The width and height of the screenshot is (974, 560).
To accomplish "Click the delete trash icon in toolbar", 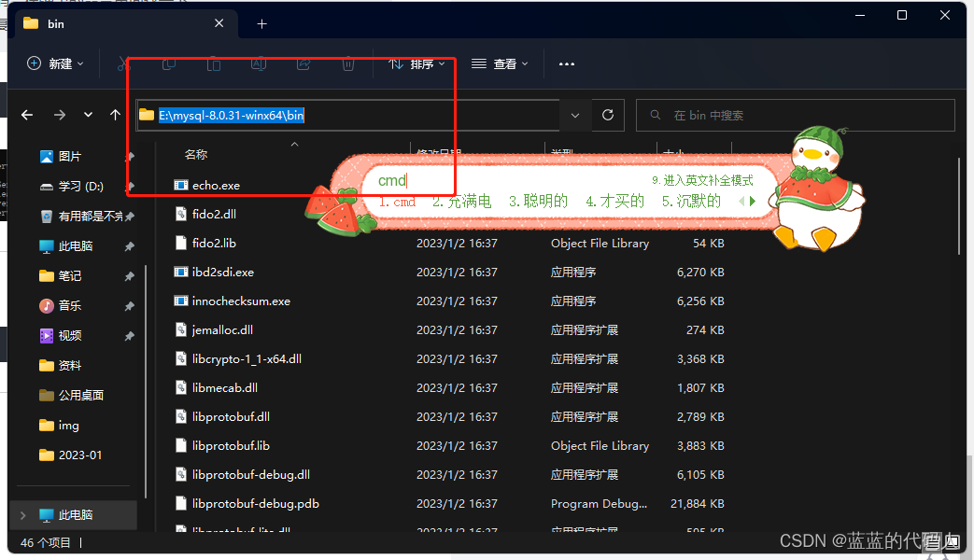I will 347,63.
